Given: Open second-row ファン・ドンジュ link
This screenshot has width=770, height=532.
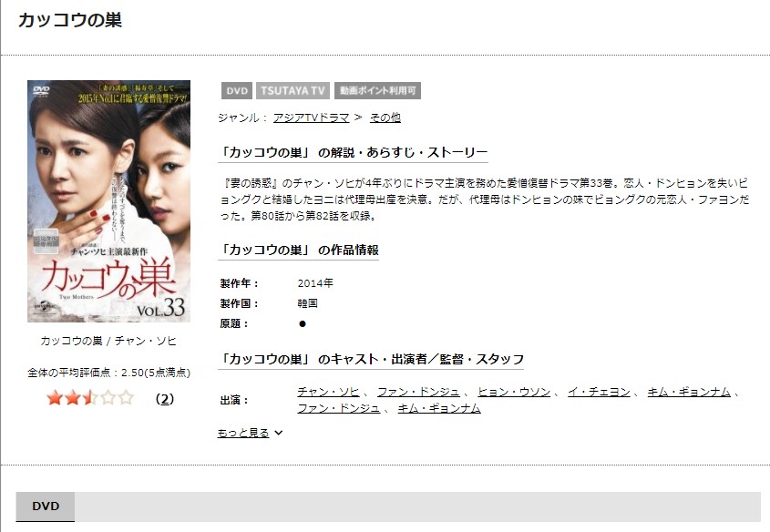Looking at the screenshot, I should pos(339,408).
